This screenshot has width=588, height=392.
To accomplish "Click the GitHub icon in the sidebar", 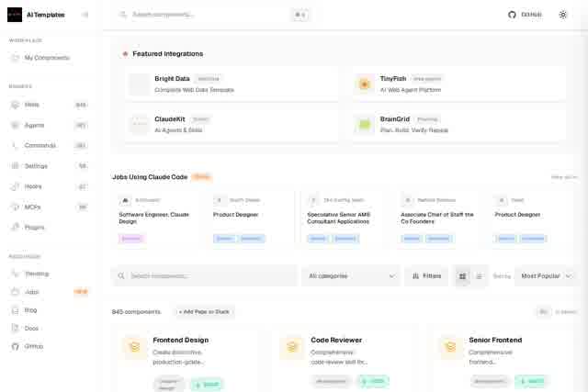I will pos(15,346).
